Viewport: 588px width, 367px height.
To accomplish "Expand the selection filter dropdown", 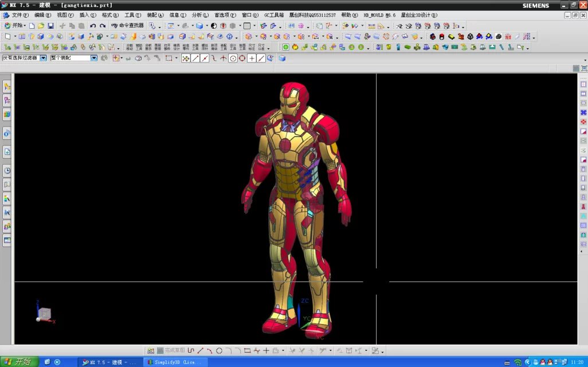I will tap(43, 58).
